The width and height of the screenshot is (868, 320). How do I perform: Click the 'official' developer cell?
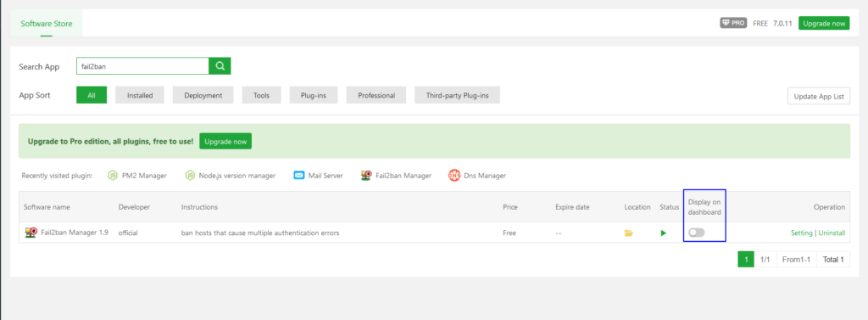128,233
